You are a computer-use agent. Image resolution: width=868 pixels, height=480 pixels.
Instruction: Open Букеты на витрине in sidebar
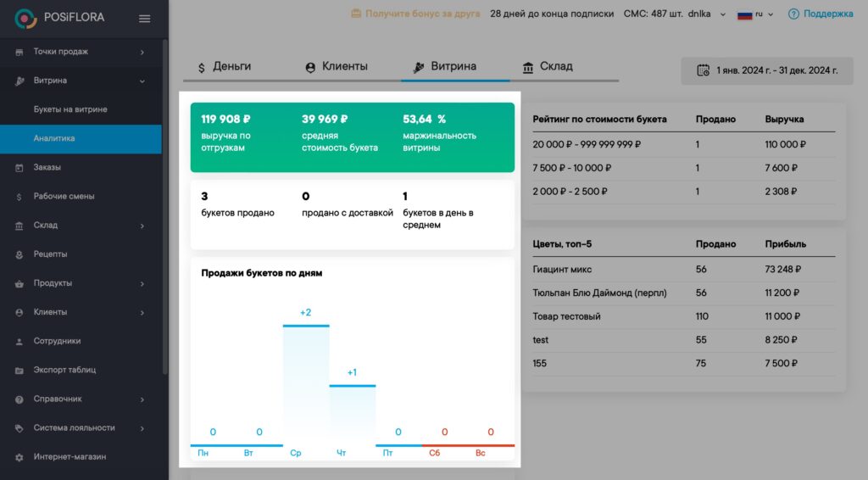(70, 109)
